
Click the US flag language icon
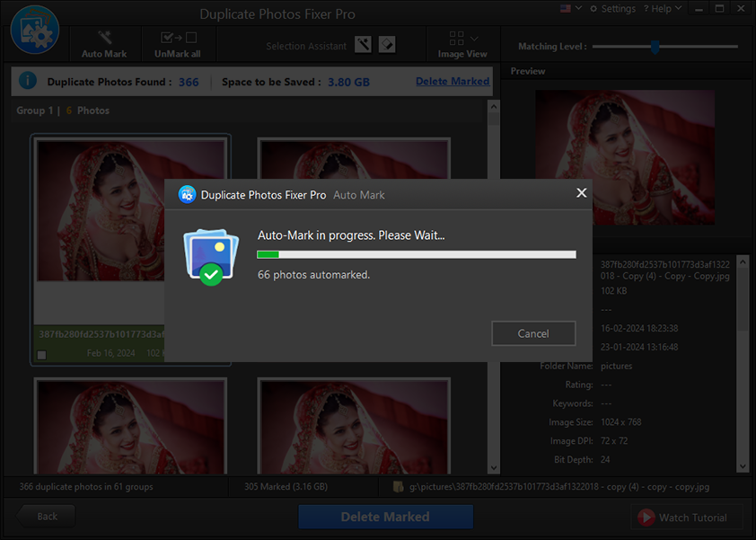[566, 8]
